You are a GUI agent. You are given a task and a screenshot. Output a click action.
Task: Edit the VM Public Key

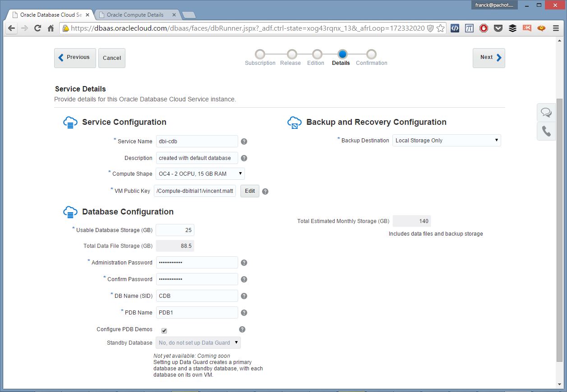[250, 191]
